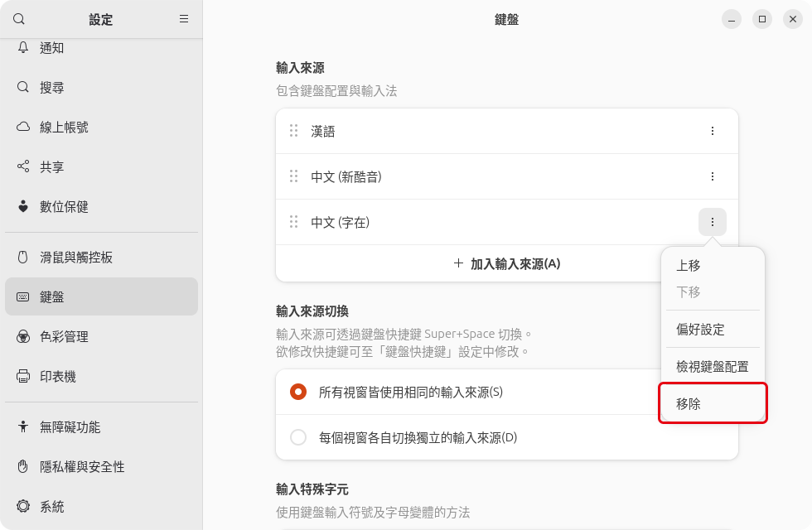The width and height of the screenshot is (812, 530).
Task: Choose 移除 in the popup menu
Action: [x=713, y=404]
